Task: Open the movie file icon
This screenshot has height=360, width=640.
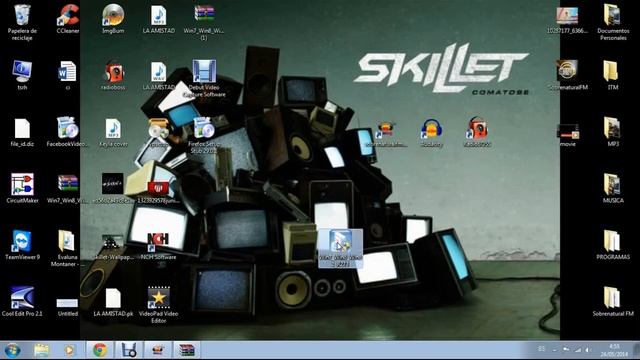Action: [567, 135]
